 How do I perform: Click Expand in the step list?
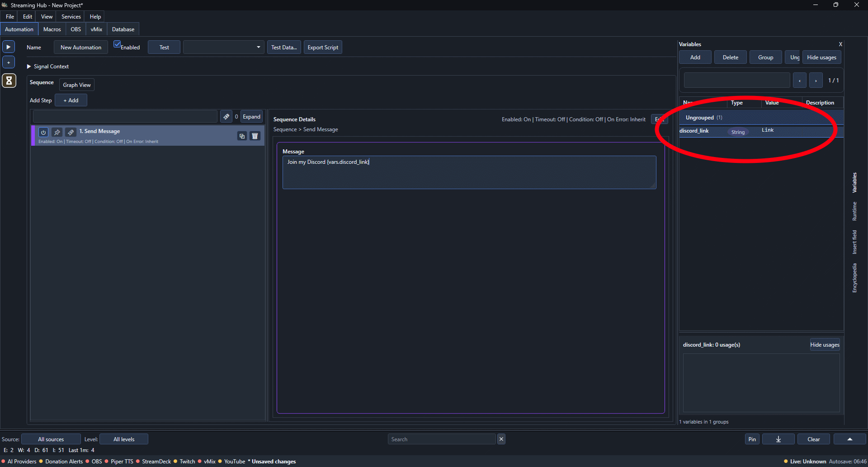pyautogui.click(x=251, y=116)
